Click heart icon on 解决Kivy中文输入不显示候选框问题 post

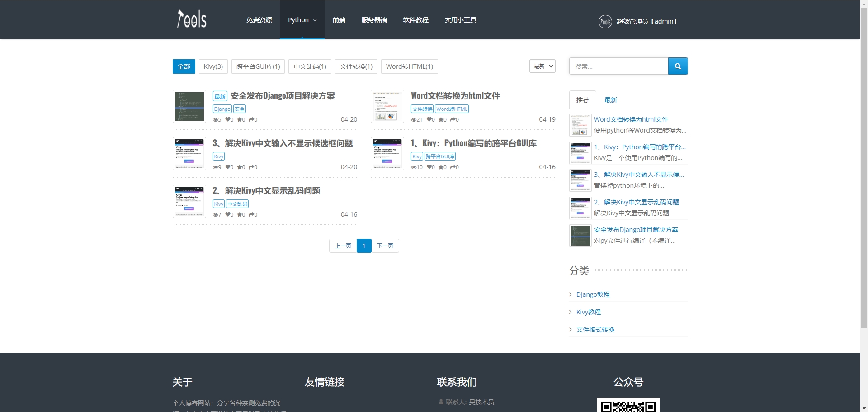click(227, 167)
